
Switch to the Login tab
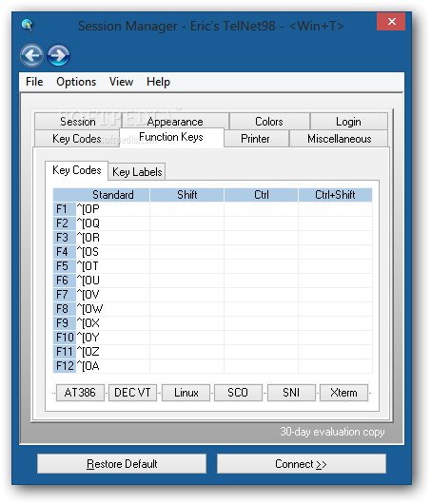pos(348,122)
